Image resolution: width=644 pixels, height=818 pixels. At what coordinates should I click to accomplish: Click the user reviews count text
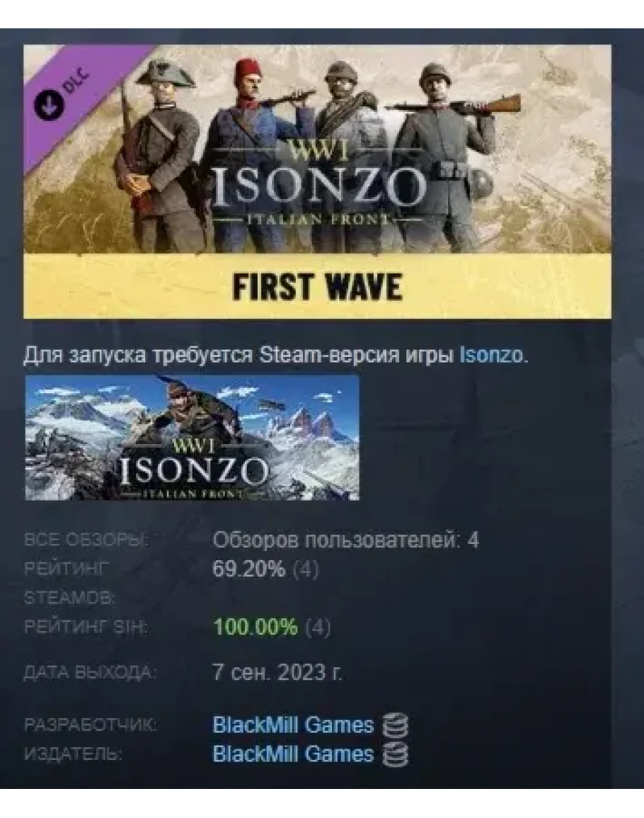pos(345,540)
